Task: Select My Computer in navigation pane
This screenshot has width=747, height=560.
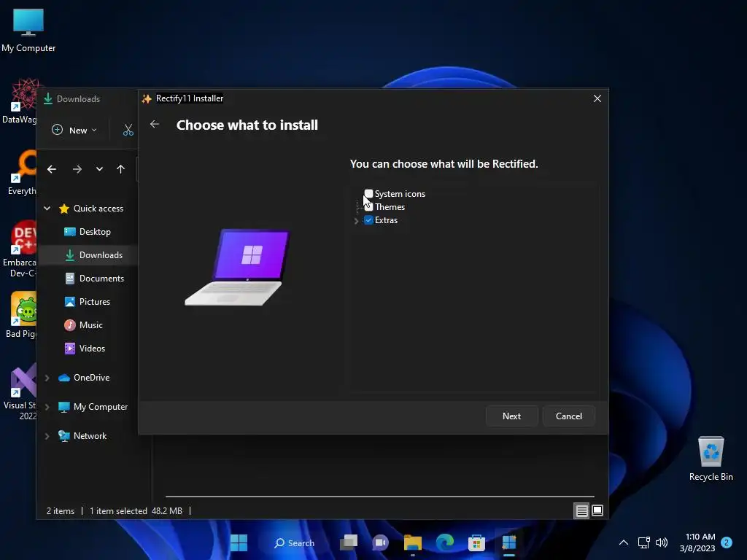Action: 101,407
